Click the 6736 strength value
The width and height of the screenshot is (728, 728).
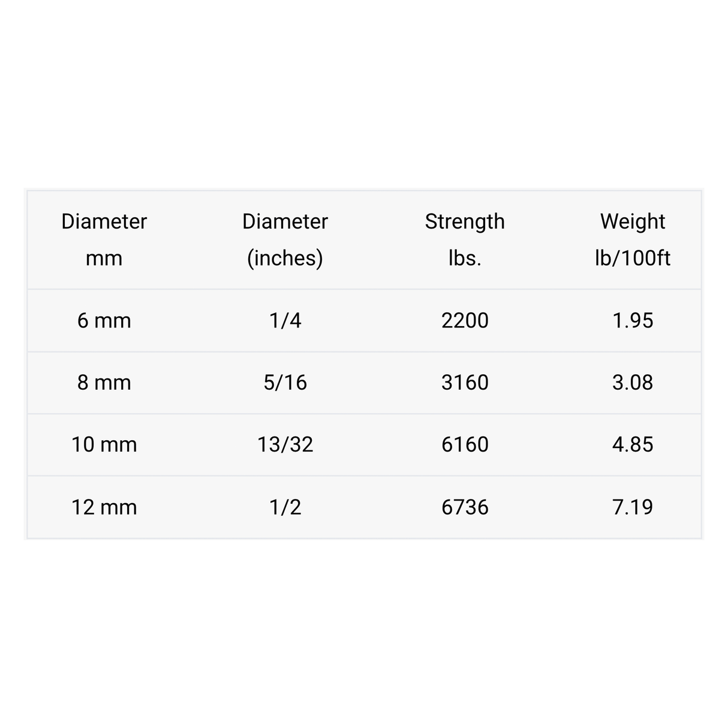465,507
